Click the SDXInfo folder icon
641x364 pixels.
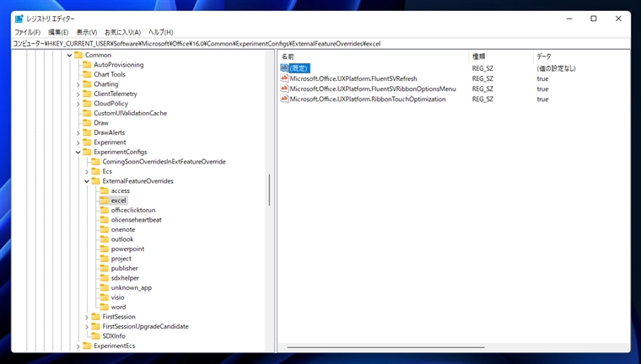(x=95, y=336)
